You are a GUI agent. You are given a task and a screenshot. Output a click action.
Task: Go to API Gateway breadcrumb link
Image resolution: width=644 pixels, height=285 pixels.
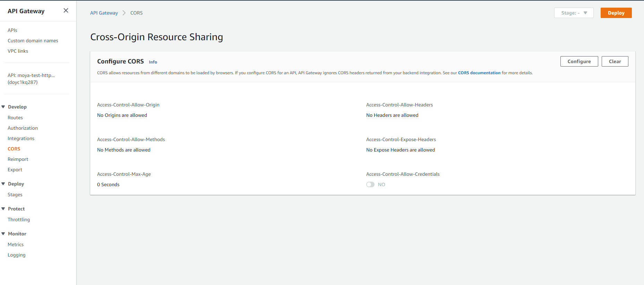point(104,13)
